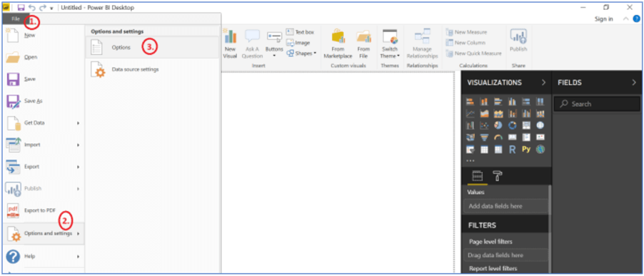This screenshot has width=644, height=276.
Task: Choose Save As in the File menu
Action: tap(43, 101)
